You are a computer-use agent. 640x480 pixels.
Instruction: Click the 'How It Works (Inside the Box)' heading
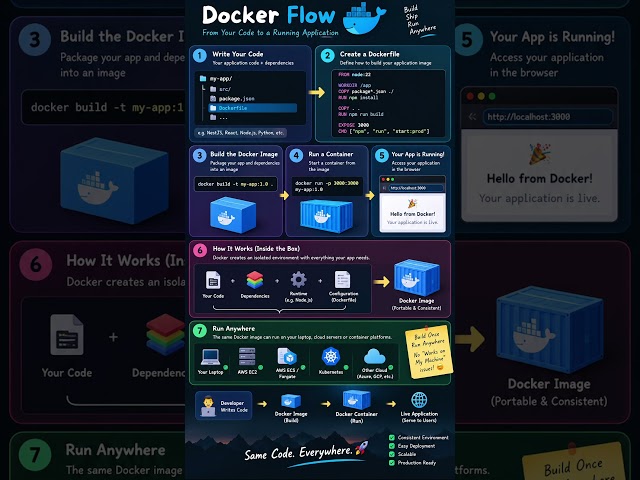[256, 249]
